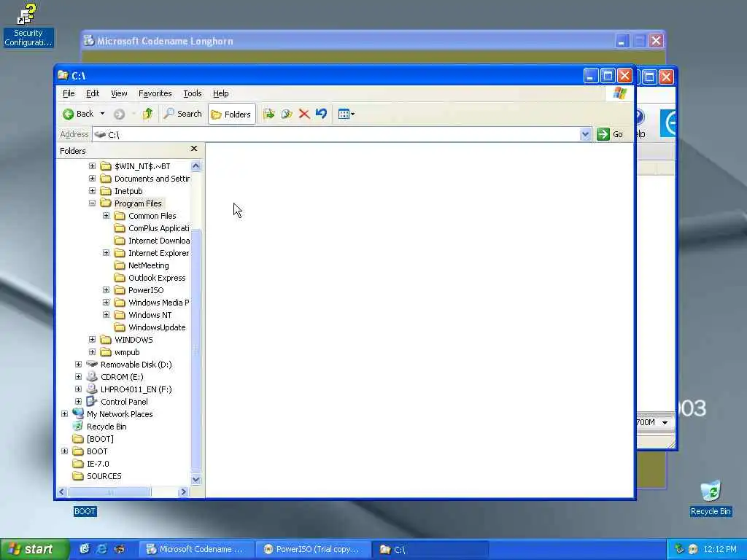Expand the Removable Disk (D:) node
Screen dimensions: 747x560
click(78, 364)
